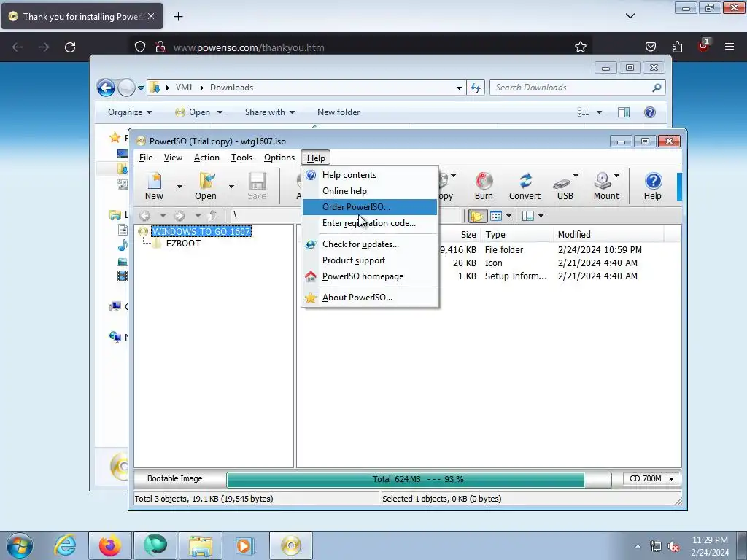Open the View menu

point(173,157)
